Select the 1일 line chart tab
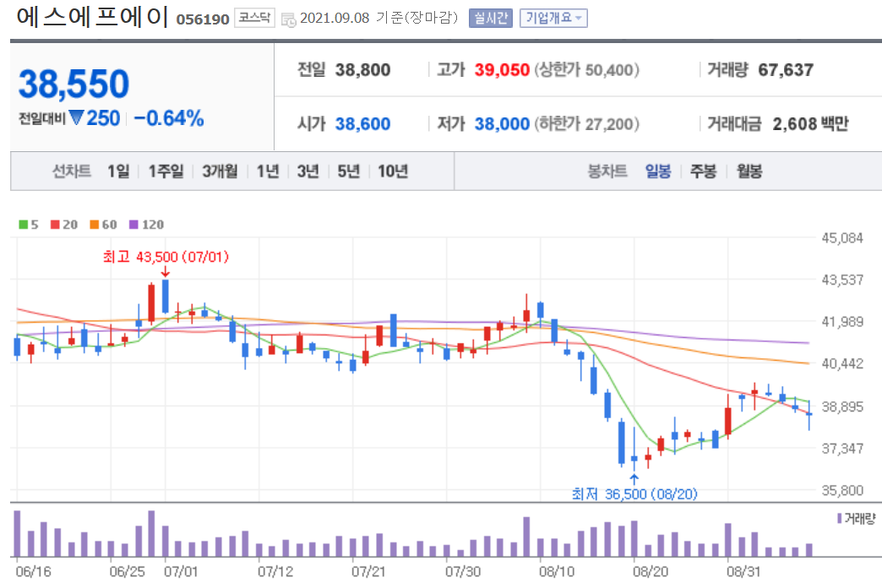 118,171
